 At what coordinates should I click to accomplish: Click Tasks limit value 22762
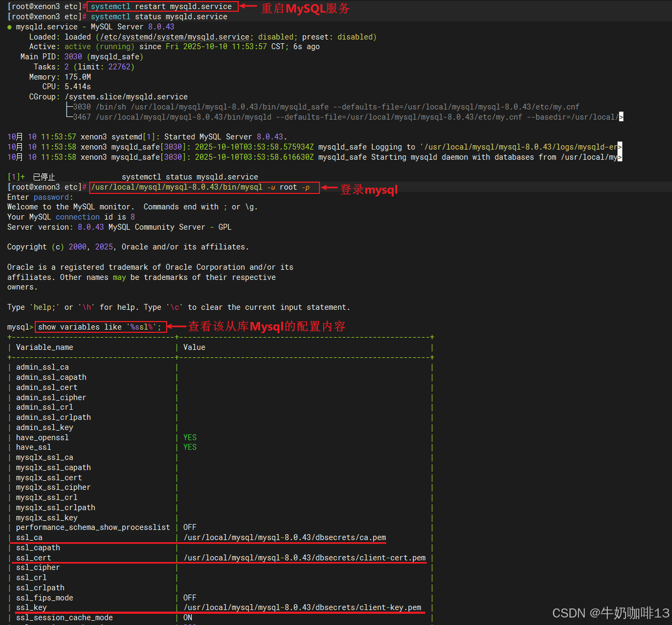click(x=120, y=67)
